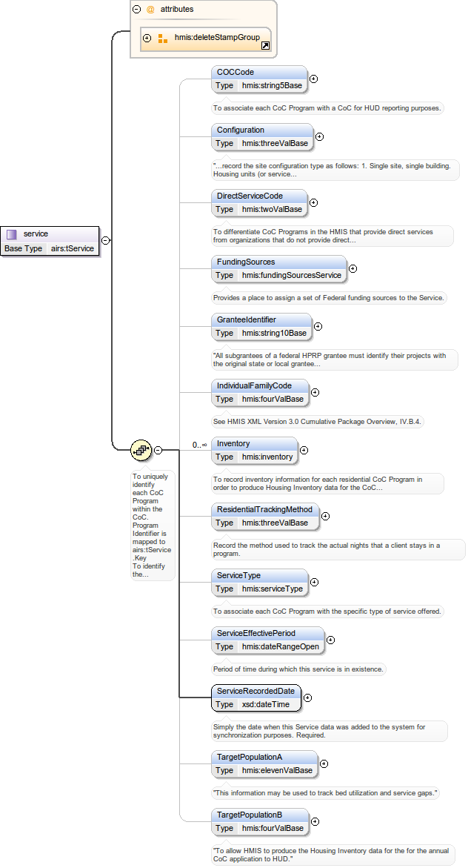Viewport: 471px width, 868px height.
Task: Open the airs:tService base type
Action: 72,248
